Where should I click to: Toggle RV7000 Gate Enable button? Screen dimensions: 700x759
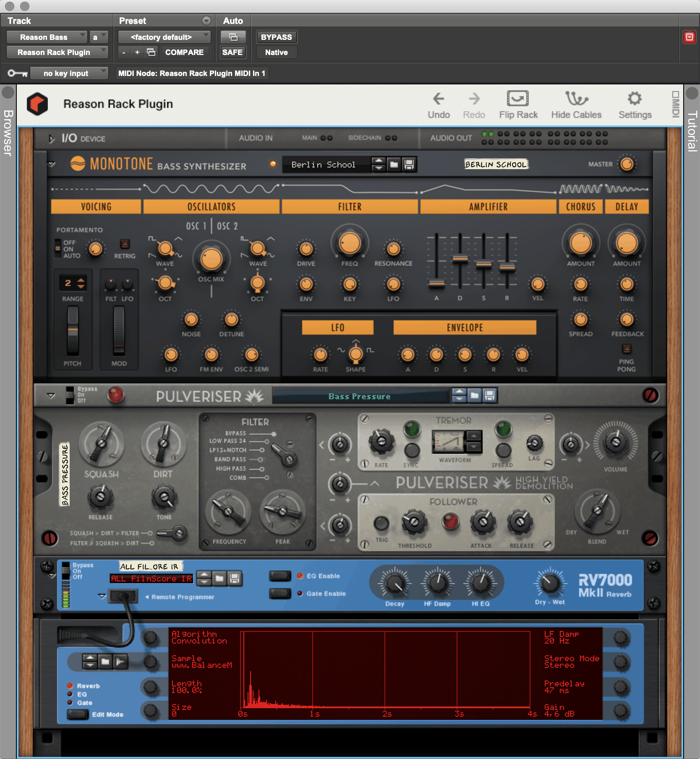(280, 593)
